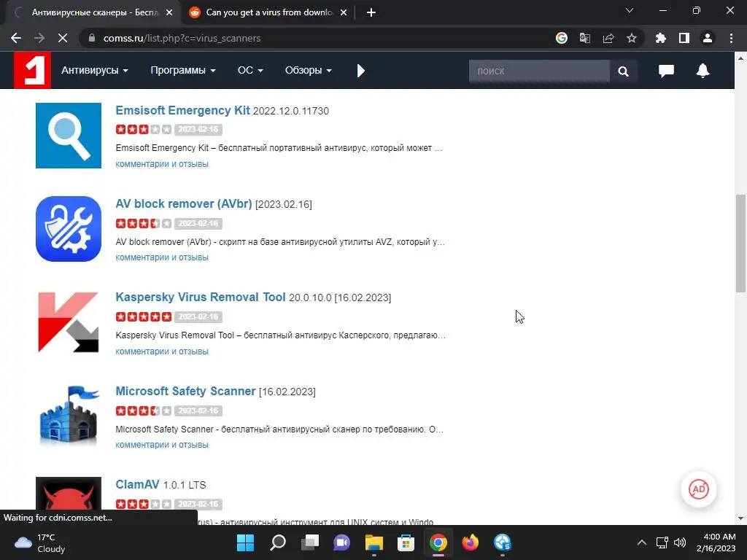Click the page vertical scrollbar thumb

(x=740, y=244)
